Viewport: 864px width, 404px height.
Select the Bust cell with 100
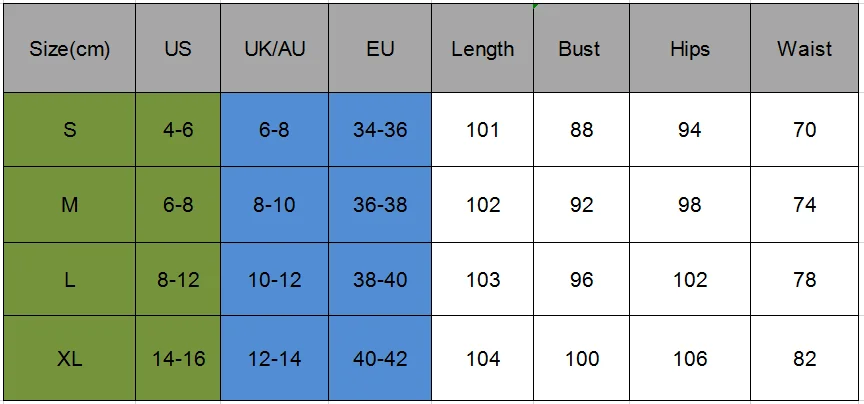(581, 358)
